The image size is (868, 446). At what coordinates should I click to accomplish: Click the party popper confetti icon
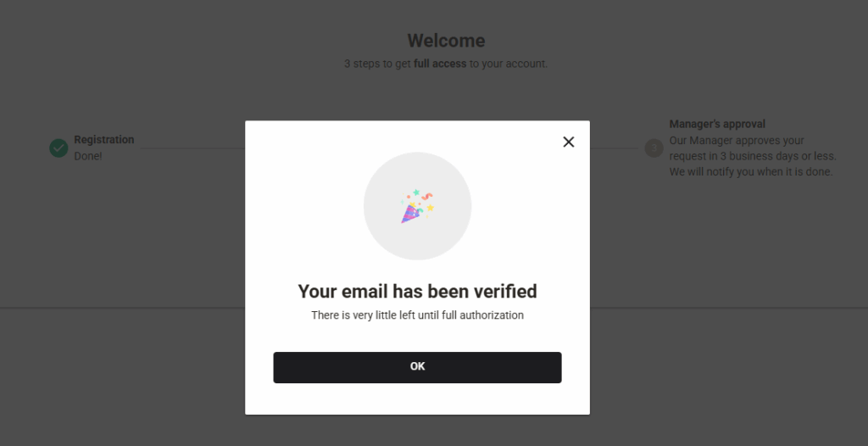[x=417, y=207]
